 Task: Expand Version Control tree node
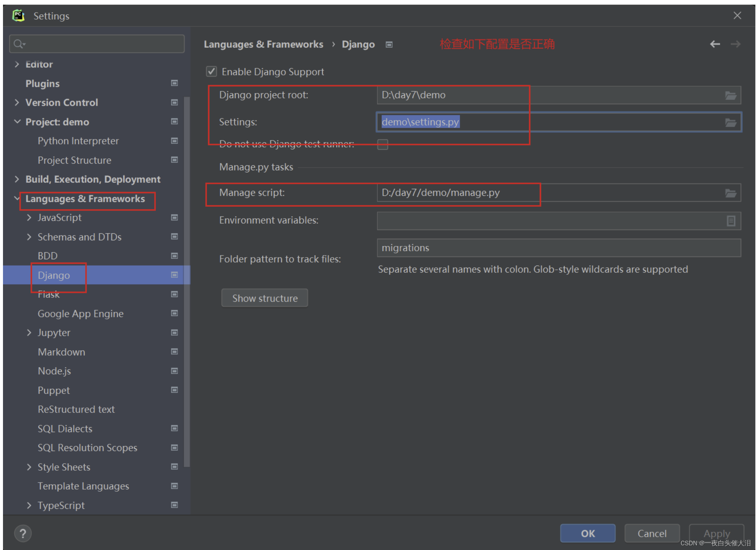click(17, 102)
